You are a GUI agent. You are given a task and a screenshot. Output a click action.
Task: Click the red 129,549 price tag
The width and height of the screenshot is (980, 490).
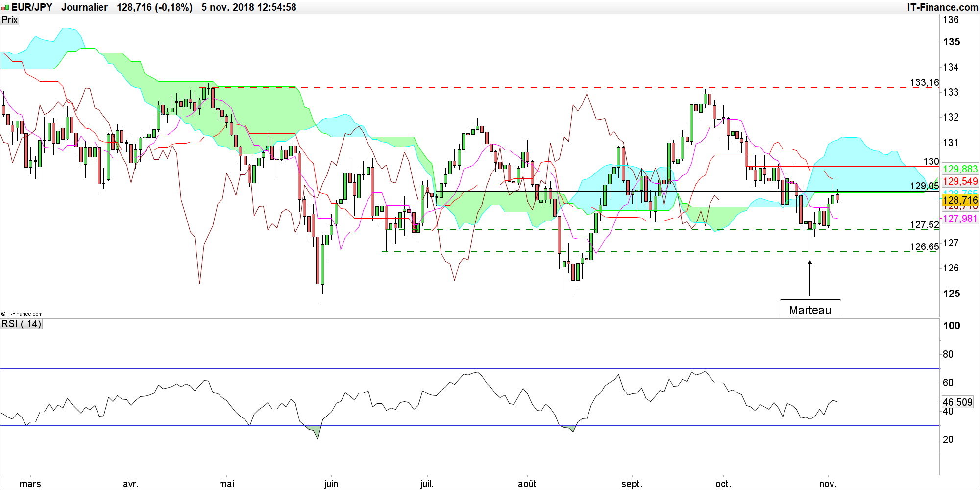click(x=960, y=181)
